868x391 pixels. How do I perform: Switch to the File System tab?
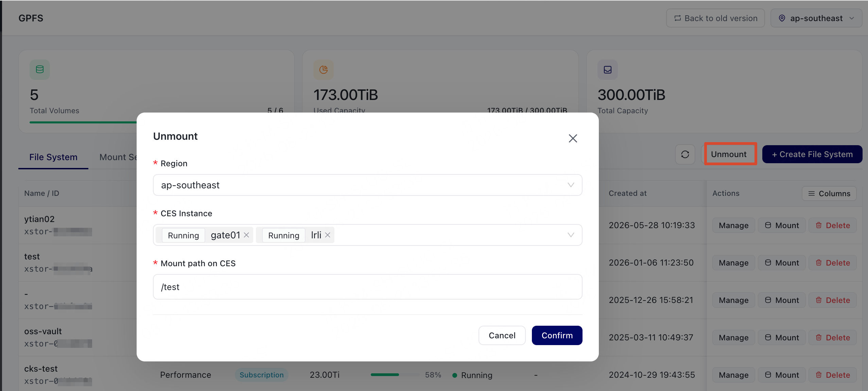coord(53,157)
